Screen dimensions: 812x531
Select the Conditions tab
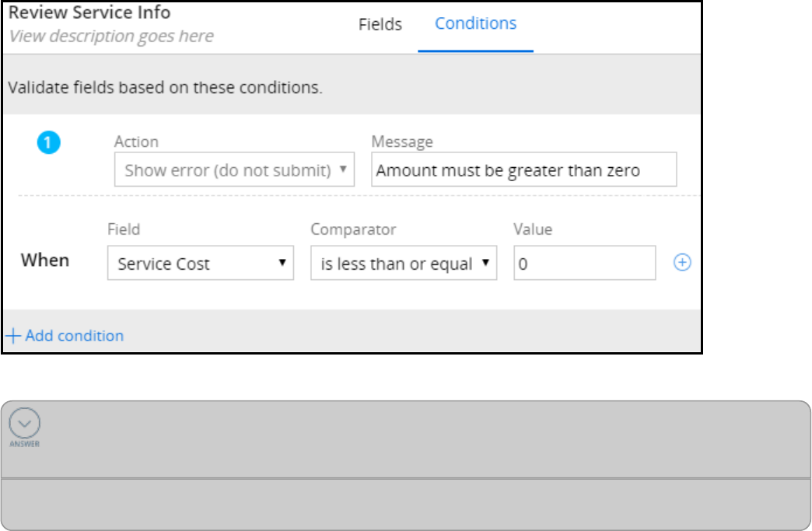pyautogui.click(x=475, y=23)
